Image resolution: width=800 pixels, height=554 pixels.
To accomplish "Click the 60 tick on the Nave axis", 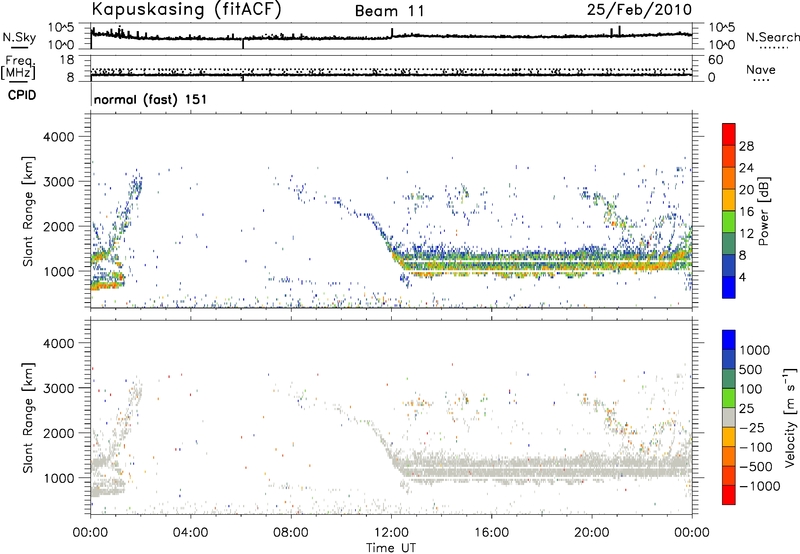I will [x=716, y=60].
